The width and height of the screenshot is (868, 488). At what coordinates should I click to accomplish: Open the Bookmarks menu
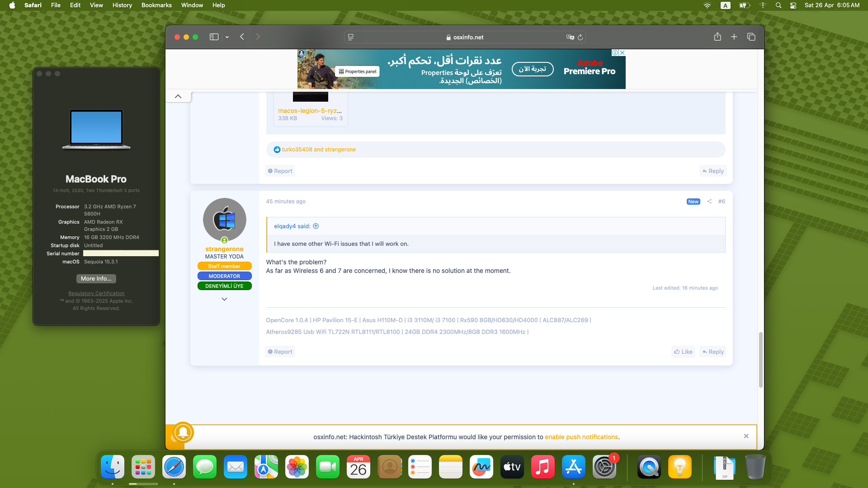point(156,5)
